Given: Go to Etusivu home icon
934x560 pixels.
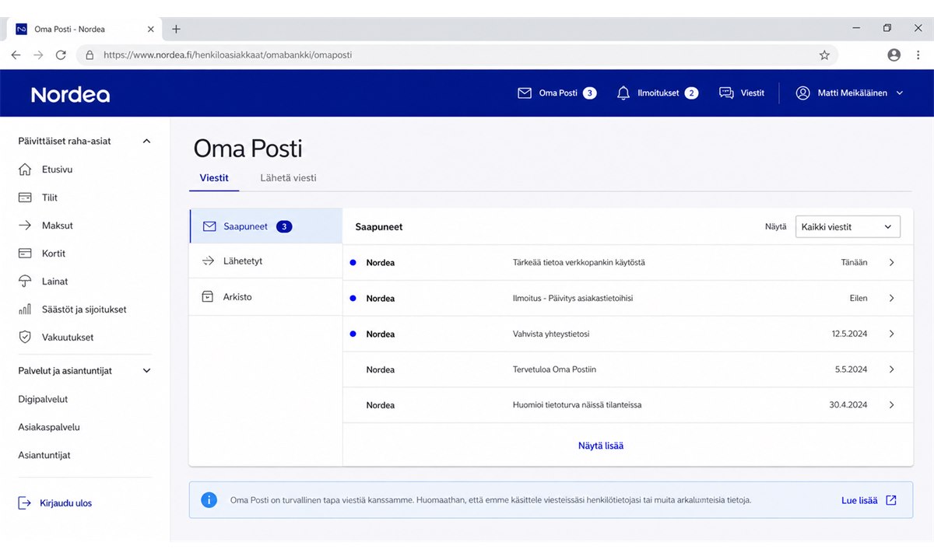Looking at the screenshot, I should [x=25, y=170].
